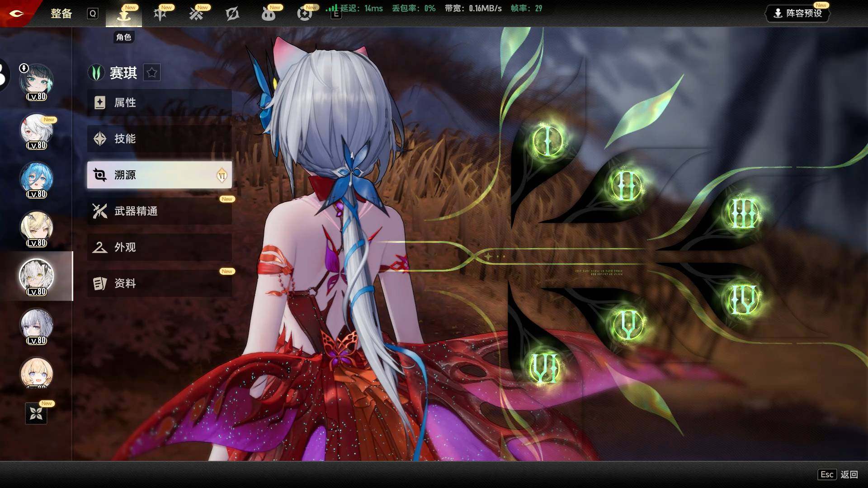Open the 属性 attributes menu
Viewport: 868px width, 488px height.
(x=160, y=103)
